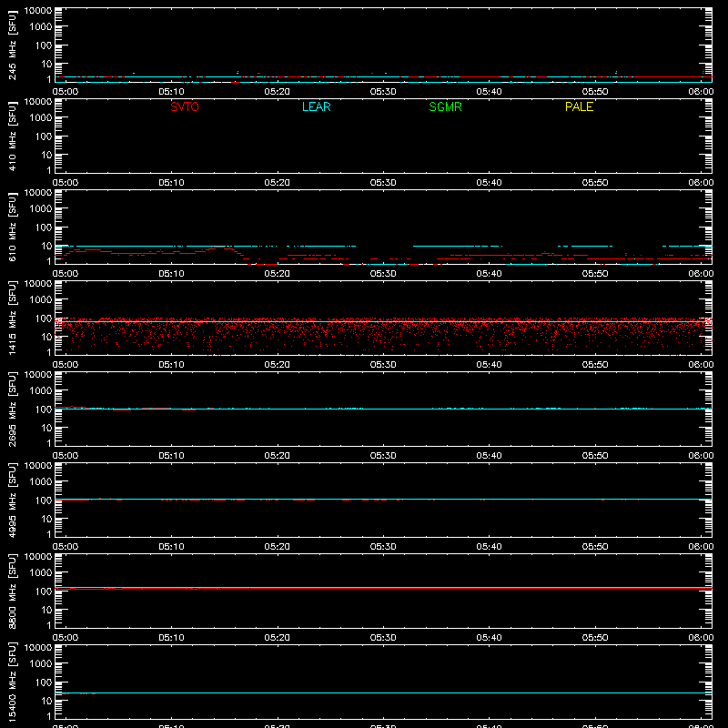Click the 1000 tick on 410 MHz axis
Screen dimensions: 728x728
[41, 118]
